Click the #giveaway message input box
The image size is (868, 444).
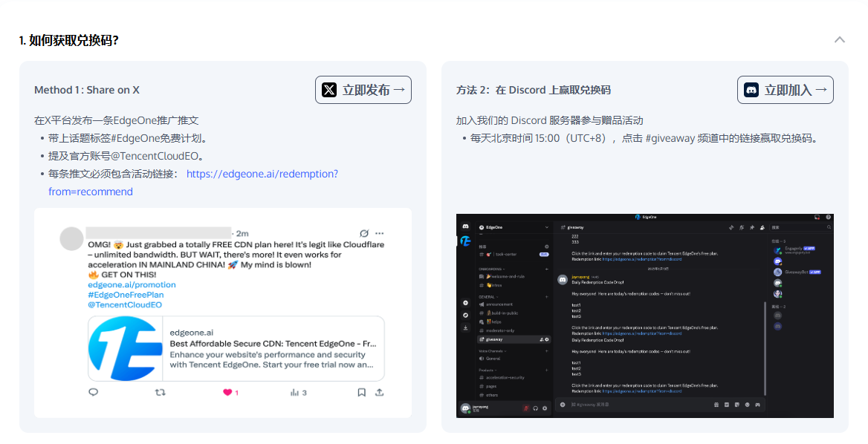661,405
